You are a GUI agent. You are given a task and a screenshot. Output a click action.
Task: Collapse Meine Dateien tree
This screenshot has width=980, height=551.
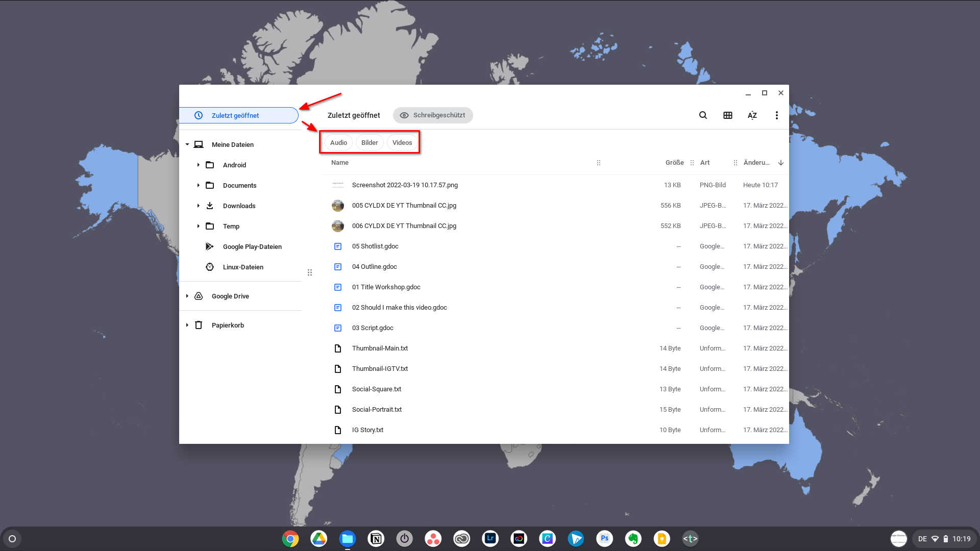(x=187, y=144)
